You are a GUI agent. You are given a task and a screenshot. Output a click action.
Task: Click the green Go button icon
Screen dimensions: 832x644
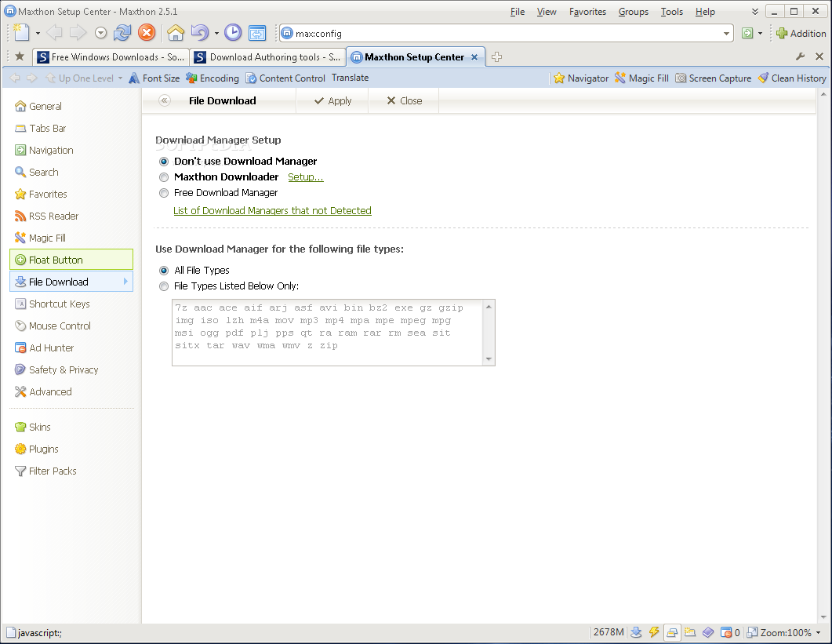click(x=747, y=34)
